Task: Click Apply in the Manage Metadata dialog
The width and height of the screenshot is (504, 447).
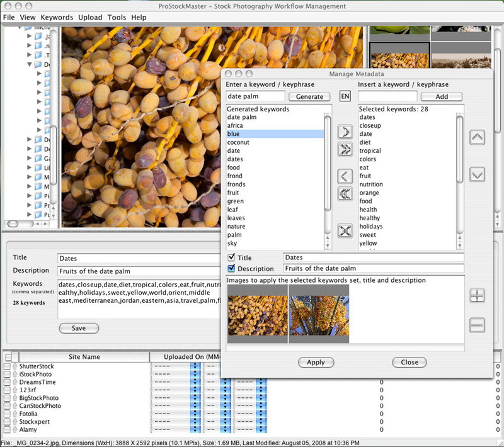Action: (316, 362)
